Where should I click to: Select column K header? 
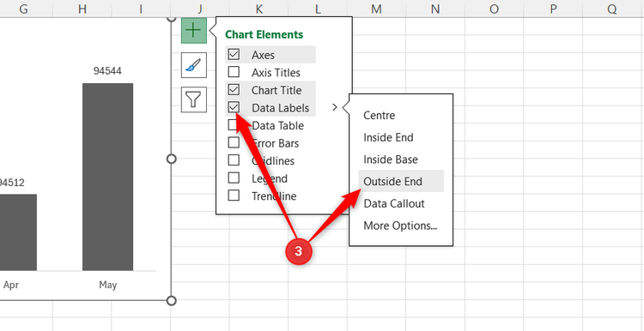pos(258,9)
